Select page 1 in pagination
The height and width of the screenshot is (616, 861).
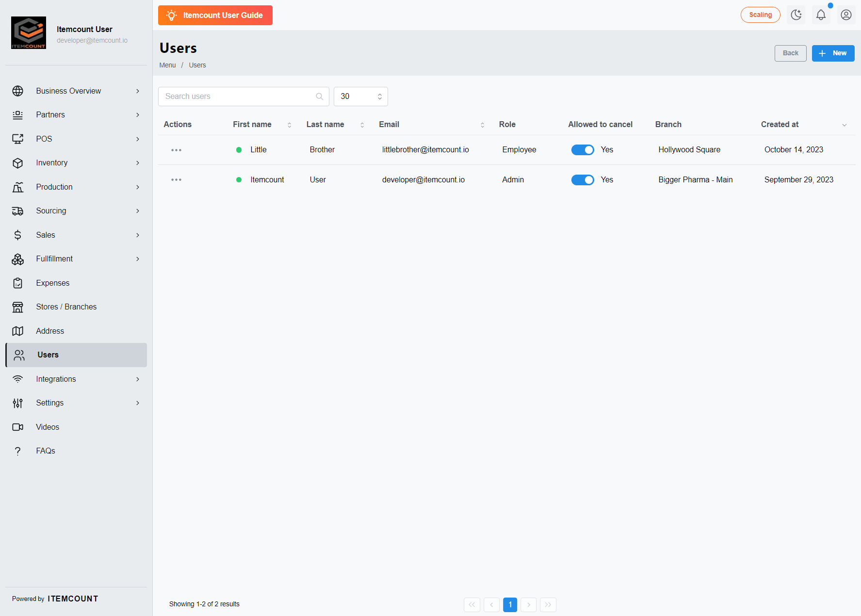(x=510, y=604)
